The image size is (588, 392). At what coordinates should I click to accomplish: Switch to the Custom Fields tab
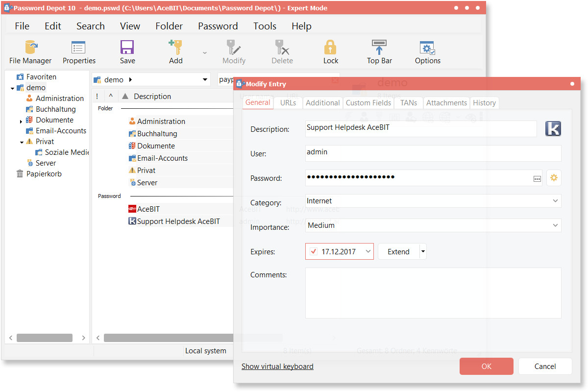click(368, 103)
